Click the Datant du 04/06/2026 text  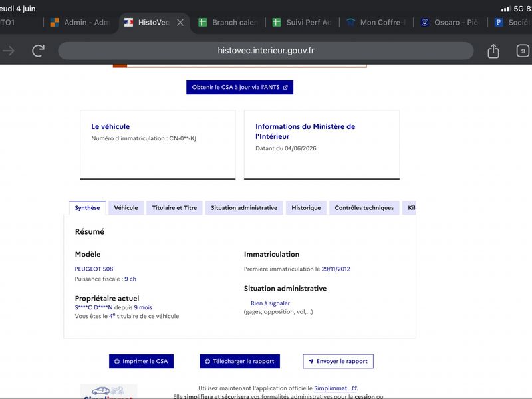286,148
